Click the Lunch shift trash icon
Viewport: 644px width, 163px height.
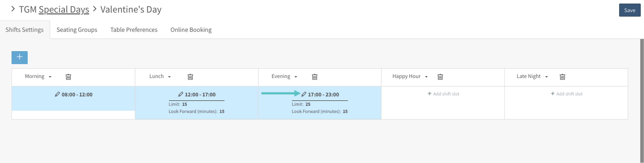point(190,77)
